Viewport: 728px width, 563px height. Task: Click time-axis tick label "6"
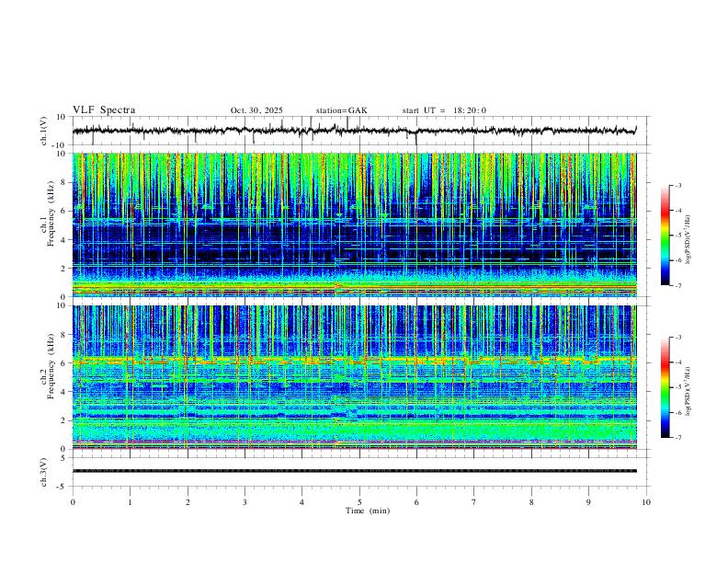(x=416, y=502)
